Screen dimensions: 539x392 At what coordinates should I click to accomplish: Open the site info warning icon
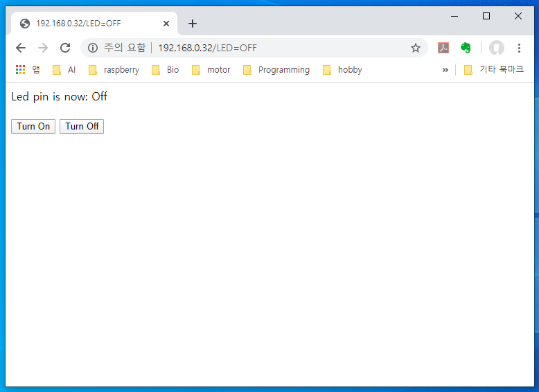[92, 48]
